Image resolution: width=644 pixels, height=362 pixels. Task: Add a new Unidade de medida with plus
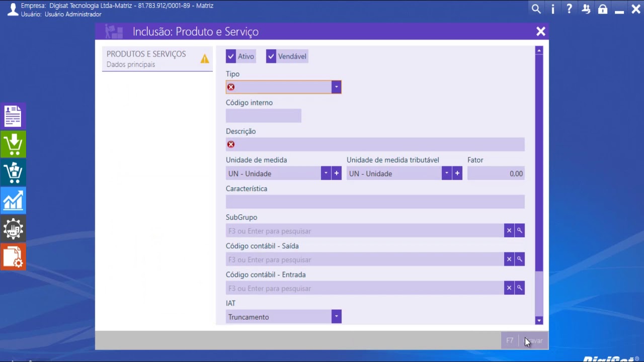coord(337,173)
